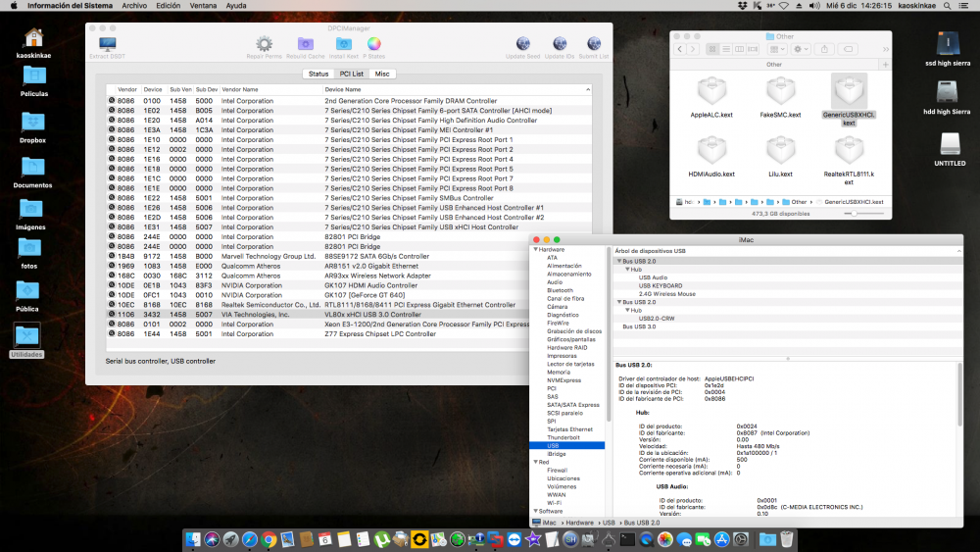Go back in the Finder Other window
980x552 pixels.
(x=680, y=49)
